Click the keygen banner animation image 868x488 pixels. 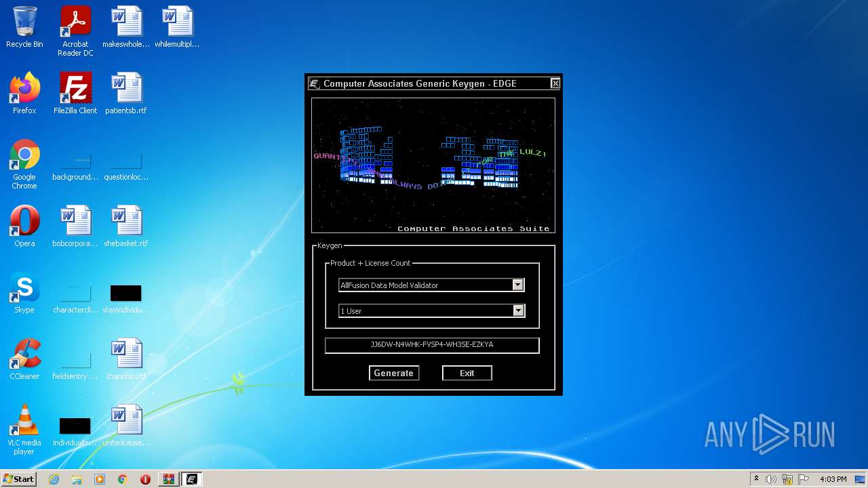coord(433,165)
